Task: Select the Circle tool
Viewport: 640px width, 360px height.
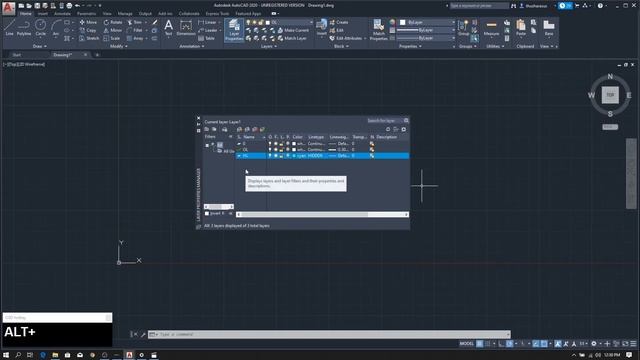Action: tap(40, 28)
